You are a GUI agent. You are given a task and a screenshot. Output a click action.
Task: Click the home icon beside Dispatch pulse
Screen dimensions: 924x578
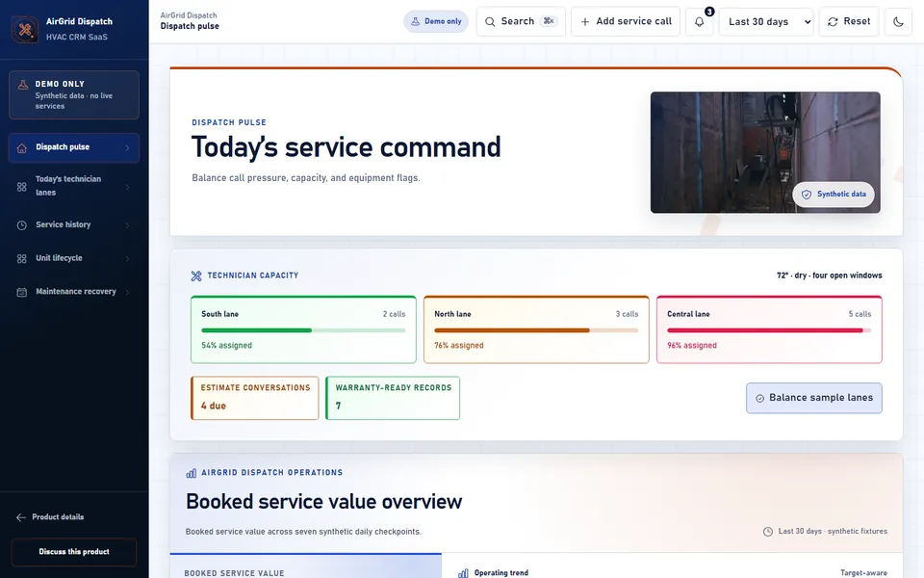[22, 147]
